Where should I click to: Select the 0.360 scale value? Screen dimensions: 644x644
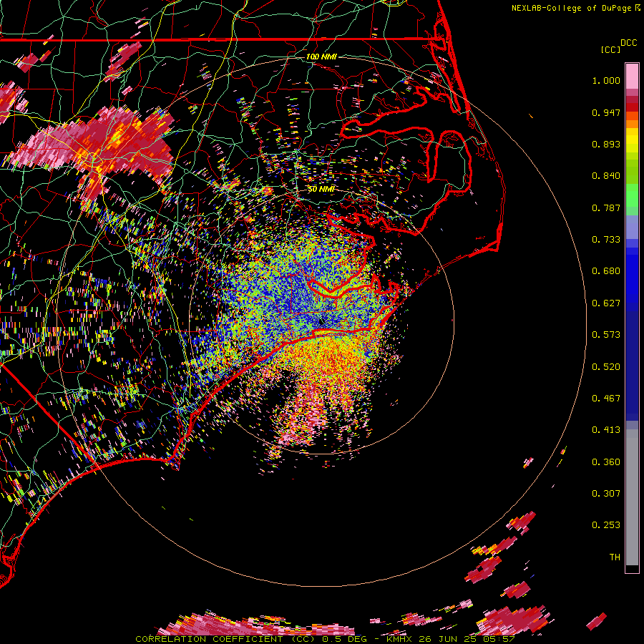click(x=606, y=462)
